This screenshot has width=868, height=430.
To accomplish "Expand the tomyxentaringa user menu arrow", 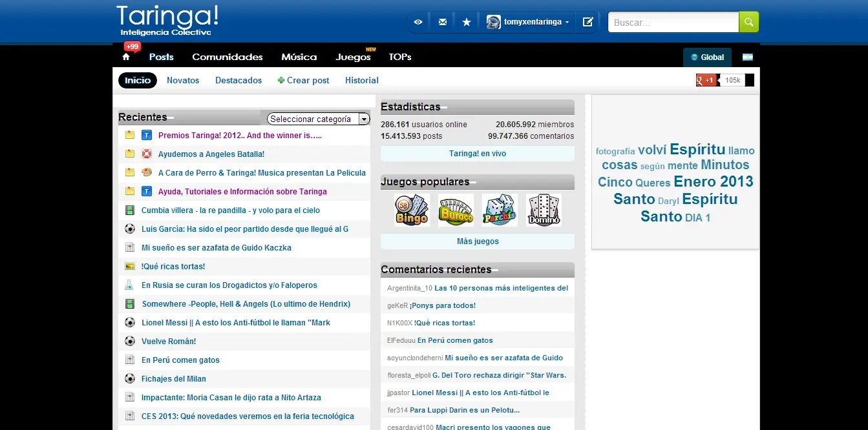I will tap(567, 23).
